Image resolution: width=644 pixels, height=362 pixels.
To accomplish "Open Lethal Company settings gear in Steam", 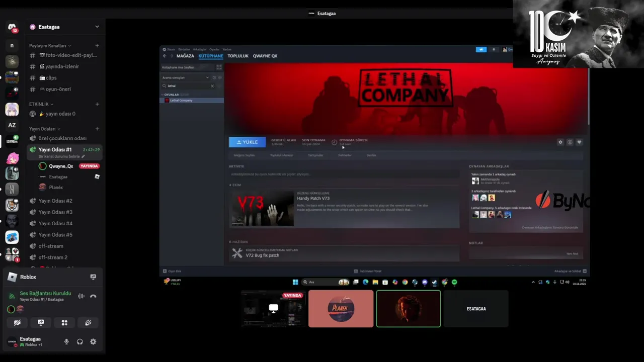I will 560,142.
